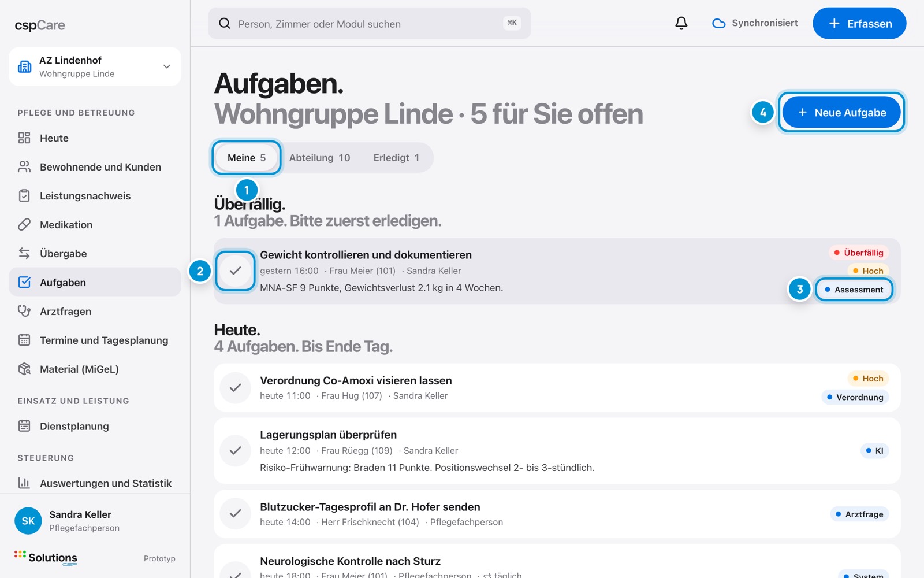Switch to the Abteilung tab
Viewport: 924px width, 578px height.
click(x=319, y=158)
